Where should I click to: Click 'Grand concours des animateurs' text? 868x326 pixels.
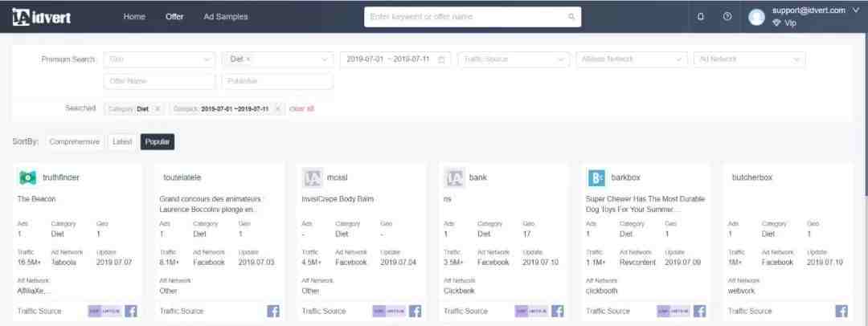[x=210, y=199]
